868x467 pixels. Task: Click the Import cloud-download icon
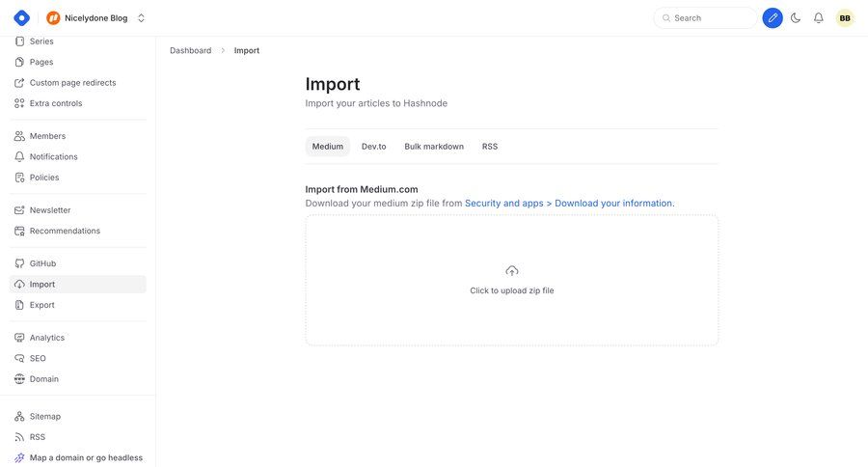(19, 285)
